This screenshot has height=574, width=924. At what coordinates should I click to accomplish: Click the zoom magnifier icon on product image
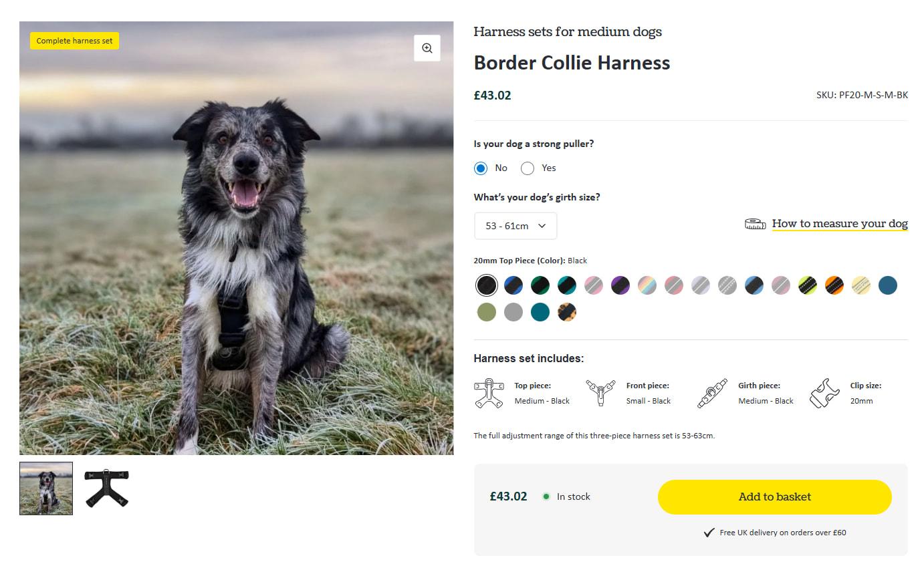(427, 47)
